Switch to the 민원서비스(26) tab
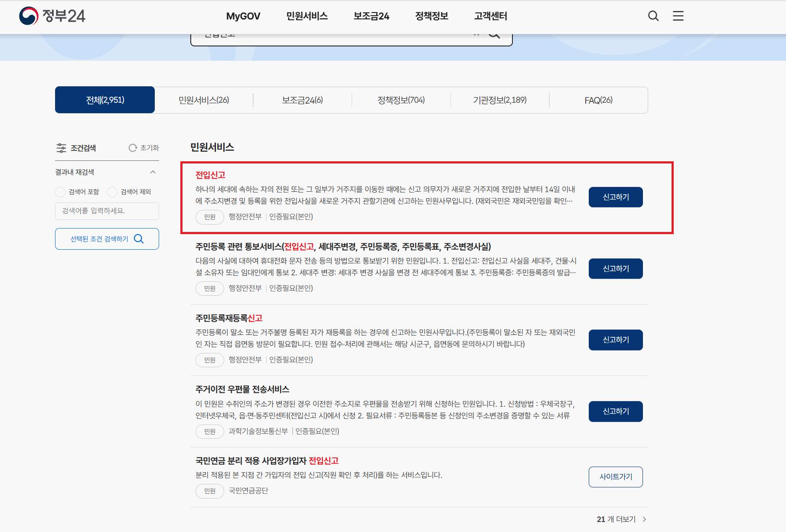 tap(203, 100)
